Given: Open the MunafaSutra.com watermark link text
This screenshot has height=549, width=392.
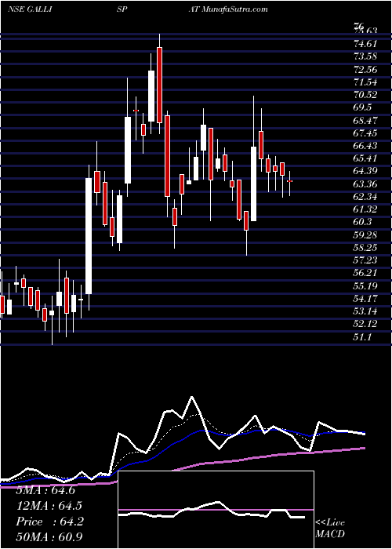Looking at the screenshot, I should click(x=235, y=9).
